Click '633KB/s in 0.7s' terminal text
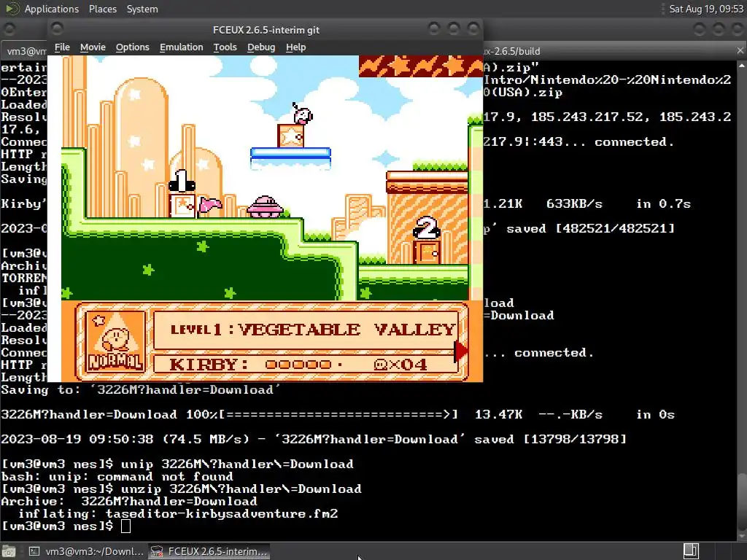Screen dimensions: 747x560 coord(619,204)
